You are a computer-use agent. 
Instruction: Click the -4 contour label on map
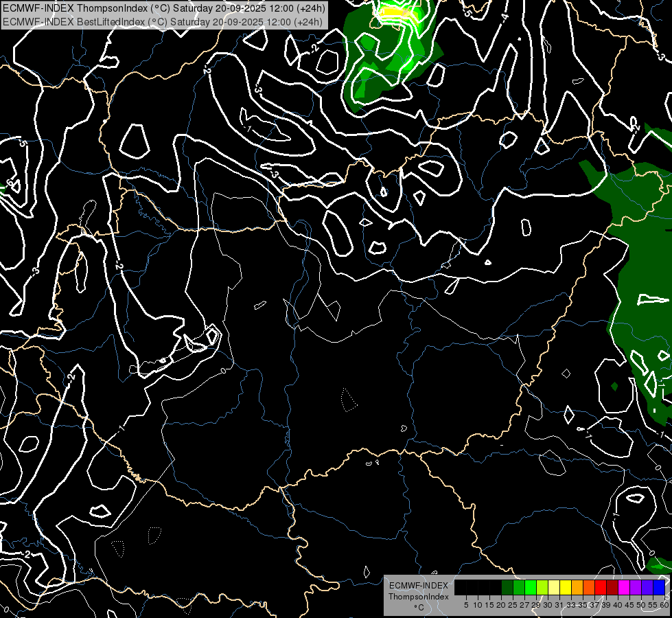pyautogui.click(x=505, y=17)
